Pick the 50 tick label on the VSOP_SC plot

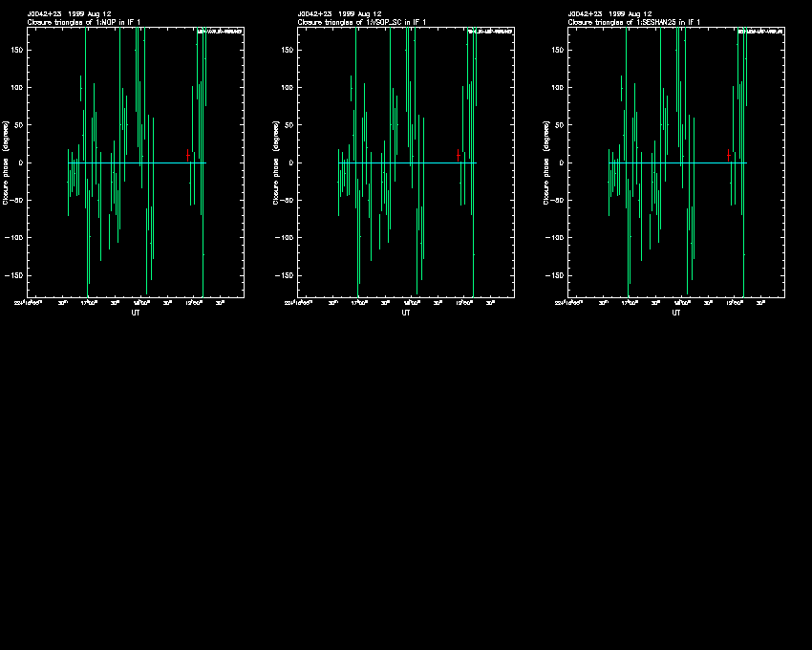pos(290,125)
